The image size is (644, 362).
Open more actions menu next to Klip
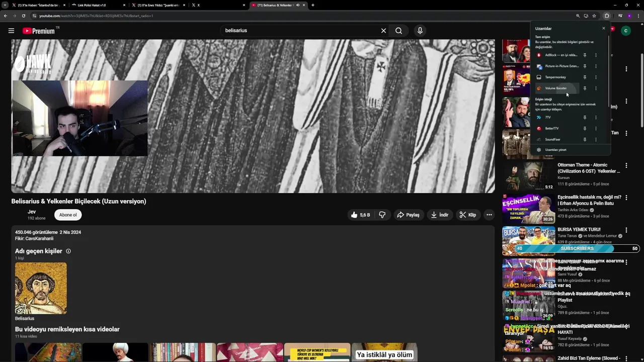click(x=489, y=215)
